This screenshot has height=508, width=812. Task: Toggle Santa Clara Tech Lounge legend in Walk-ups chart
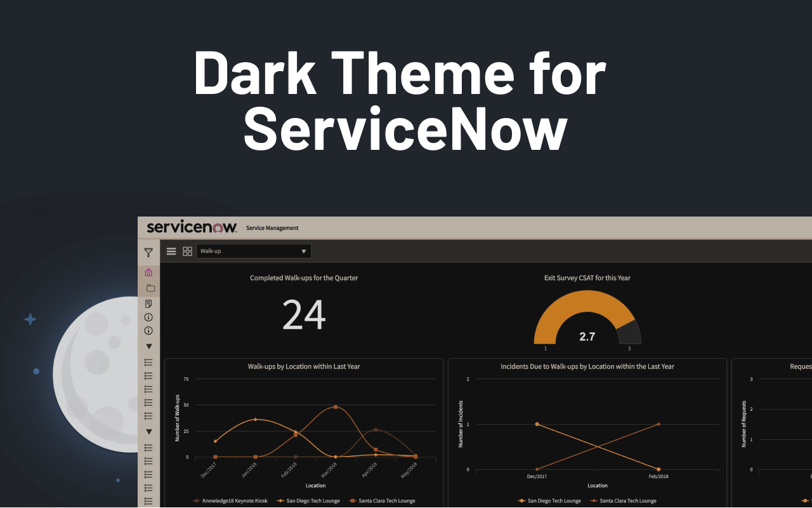click(x=382, y=501)
